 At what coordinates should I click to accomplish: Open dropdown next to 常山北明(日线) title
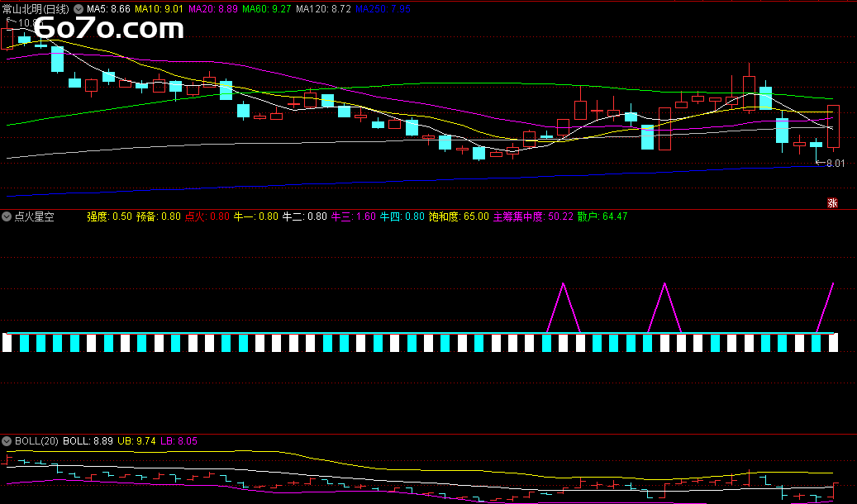click(79, 9)
